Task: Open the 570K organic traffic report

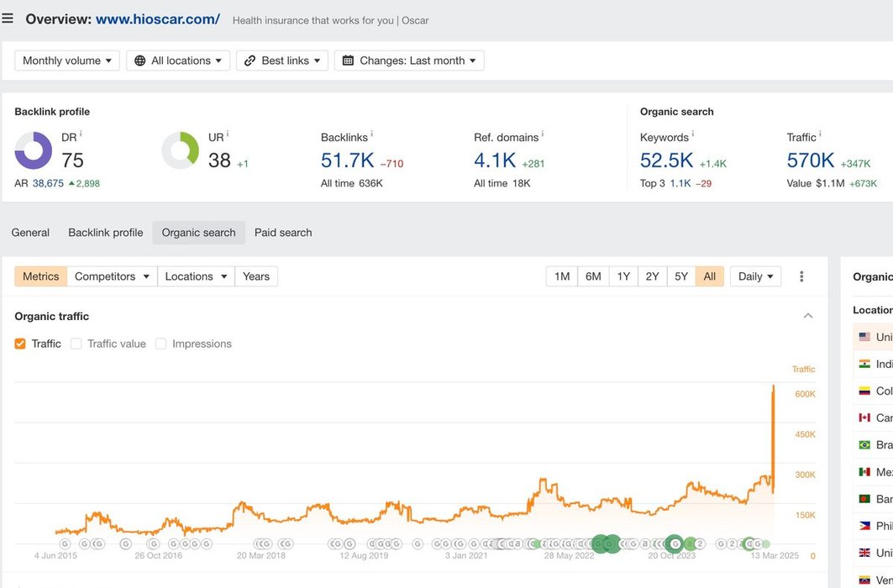Action: pos(811,160)
